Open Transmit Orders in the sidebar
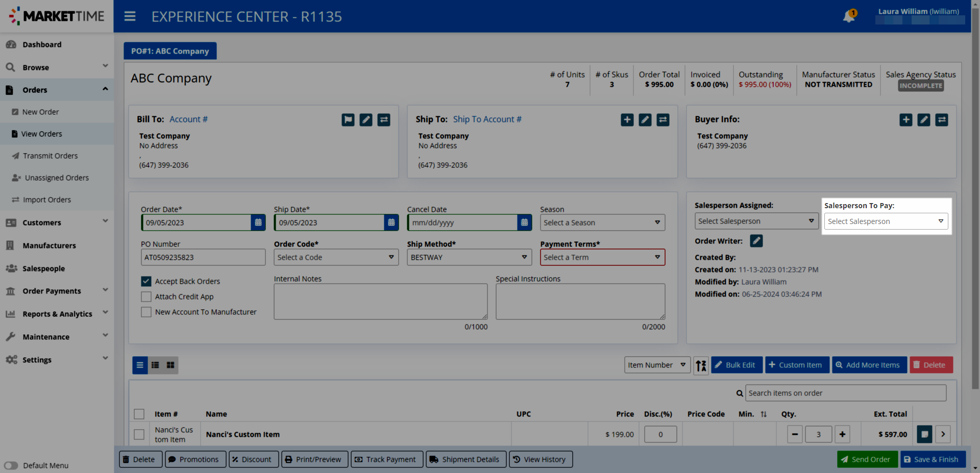This screenshot has width=980, height=473. pyautogui.click(x=50, y=156)
